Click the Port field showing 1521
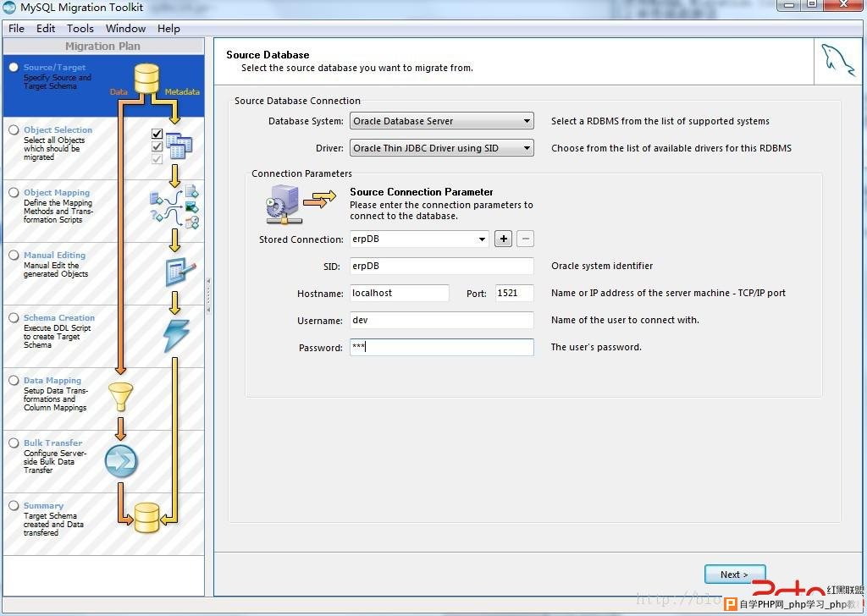Image resolution: width=867 pixels, height=616 pixels. (x=514, y=293)
